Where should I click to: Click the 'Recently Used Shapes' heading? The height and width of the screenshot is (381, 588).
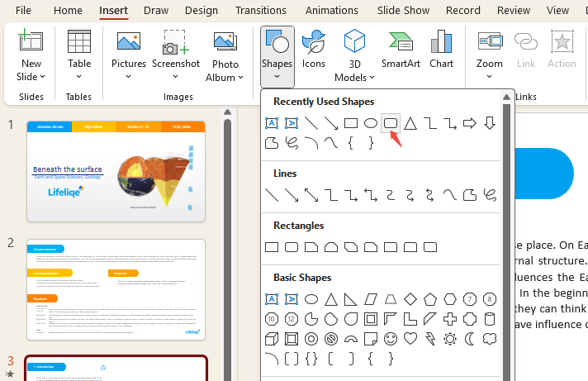pyautogui.click(x=324, y=102)
